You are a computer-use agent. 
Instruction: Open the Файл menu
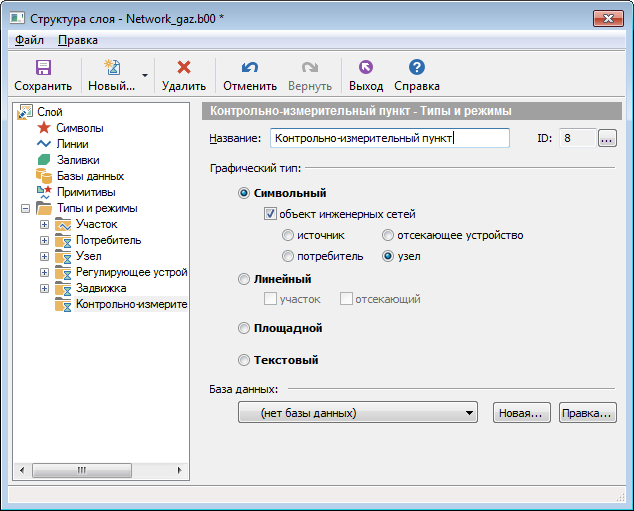29,40
